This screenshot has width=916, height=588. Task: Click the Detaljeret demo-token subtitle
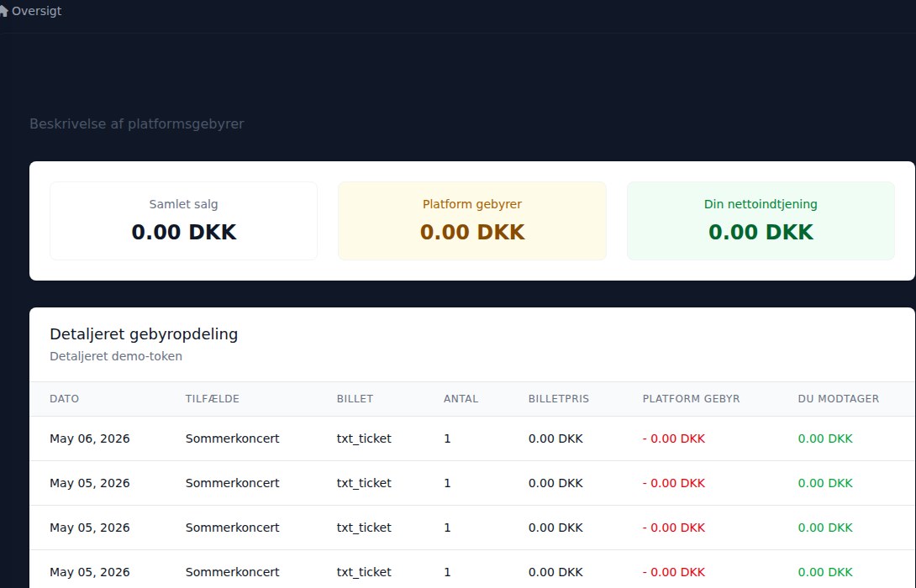click(x=116, y=356)
